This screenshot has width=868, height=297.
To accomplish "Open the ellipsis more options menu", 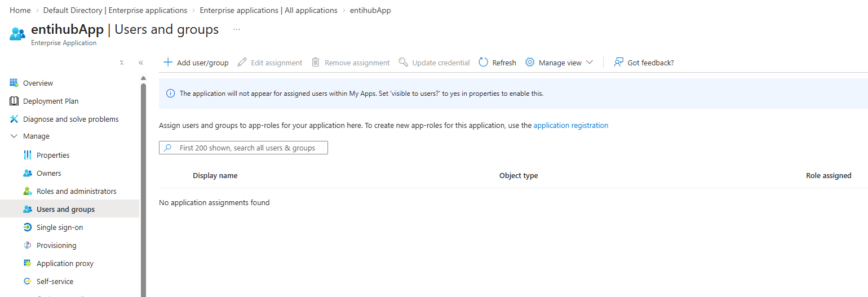I will [237, 29].
